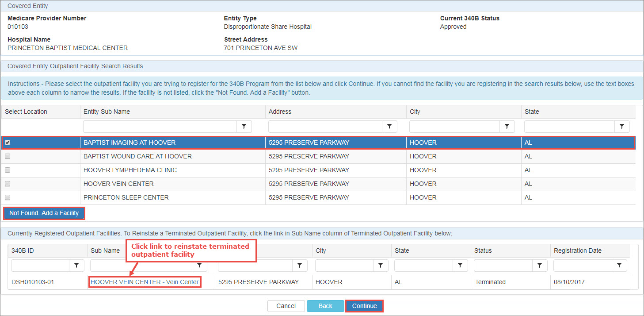Screen dimensions: 644x316
Task: Open the Sub Name column filter icon
Action: [x=200, y=265]
